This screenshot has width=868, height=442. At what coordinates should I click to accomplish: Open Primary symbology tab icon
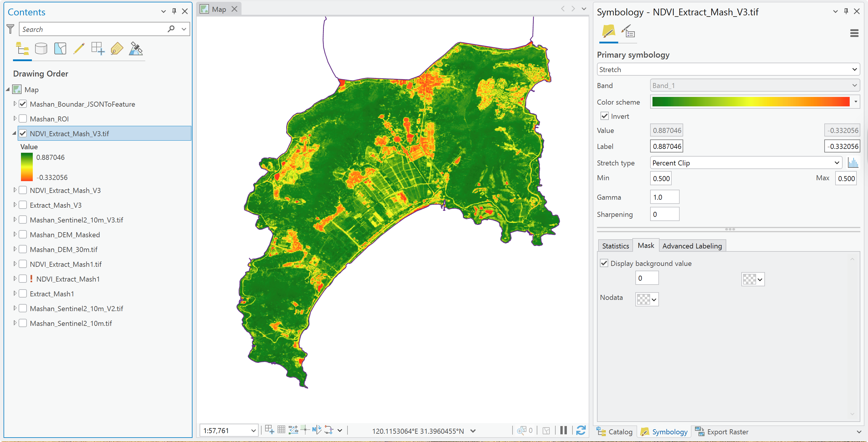click(608, 32)
